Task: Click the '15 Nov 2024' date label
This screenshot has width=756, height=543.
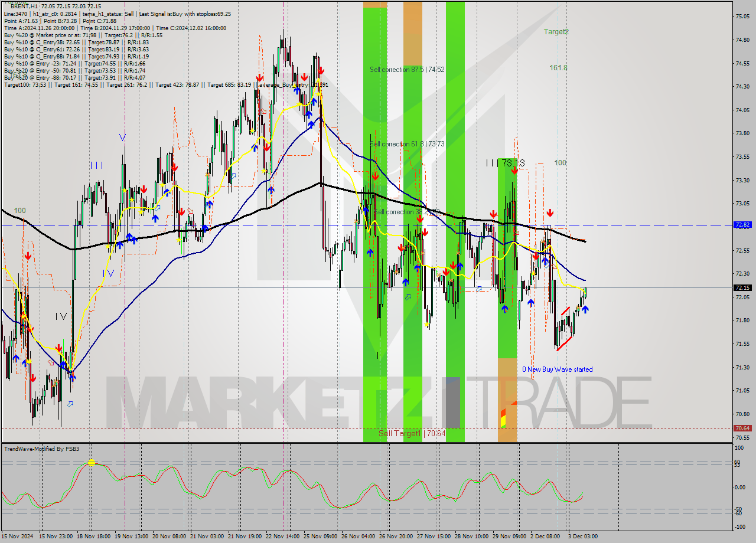Action: pos(17,537)
